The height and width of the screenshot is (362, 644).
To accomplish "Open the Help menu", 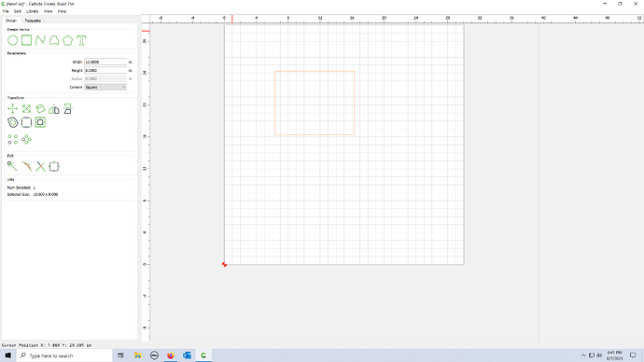I will point(62,11).
